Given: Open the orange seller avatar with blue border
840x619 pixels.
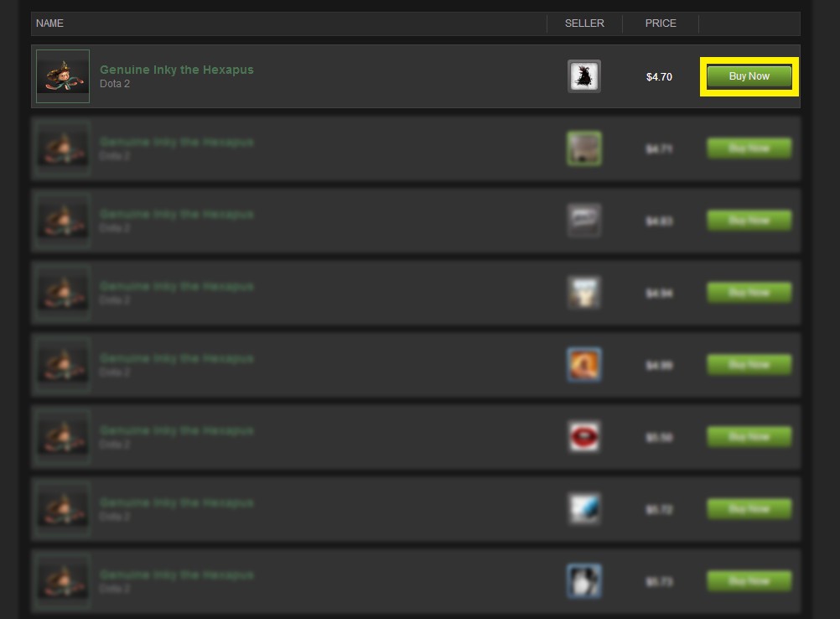Looking at the screenshot, I should (x=584, y=365).
